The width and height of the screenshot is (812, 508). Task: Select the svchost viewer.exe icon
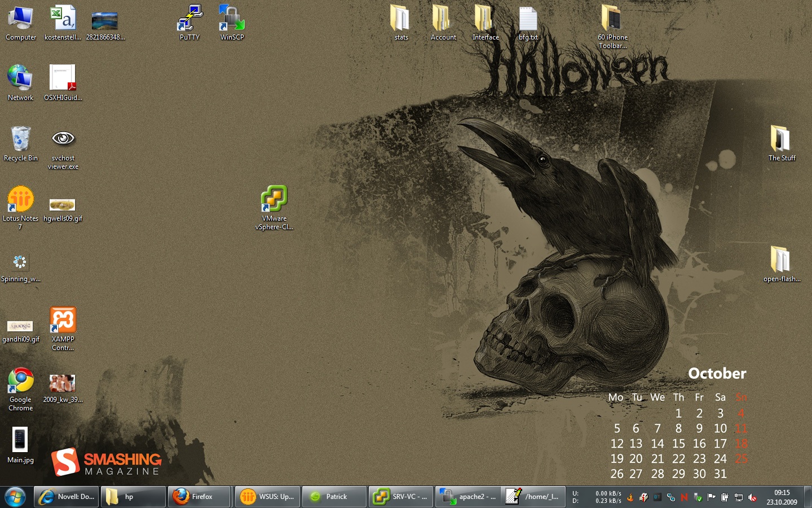[63, 139]
